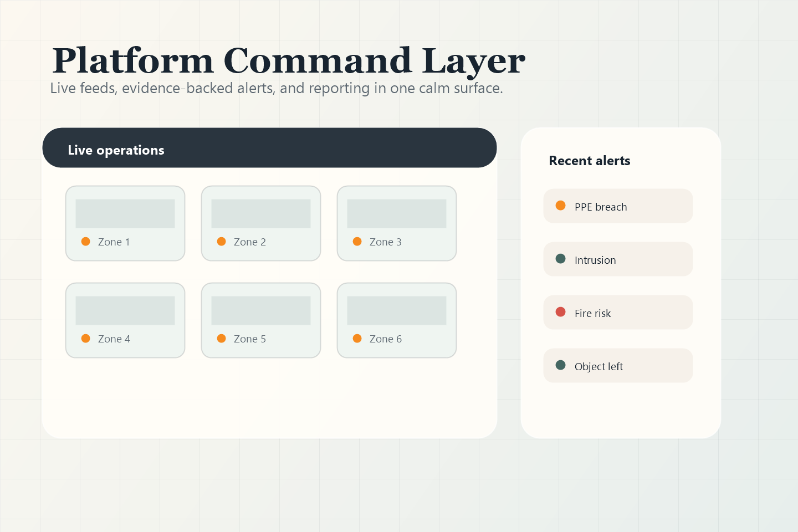Click the Zone 4 label text
The height and width of the screenshot is (532, 798).
114,339
